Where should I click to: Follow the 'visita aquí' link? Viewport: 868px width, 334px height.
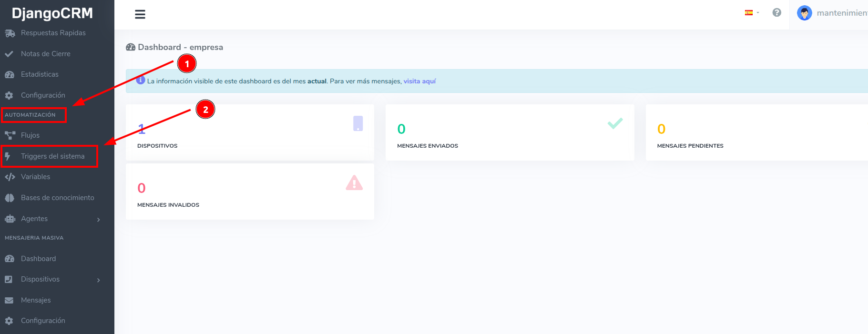click(x=419, y=81)
